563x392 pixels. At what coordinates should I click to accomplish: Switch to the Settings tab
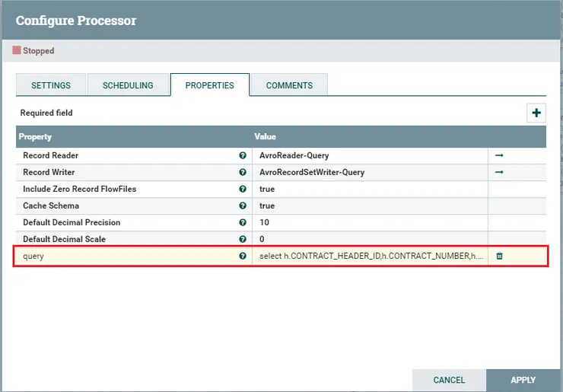pyautogui.click(x=51, y=85)
